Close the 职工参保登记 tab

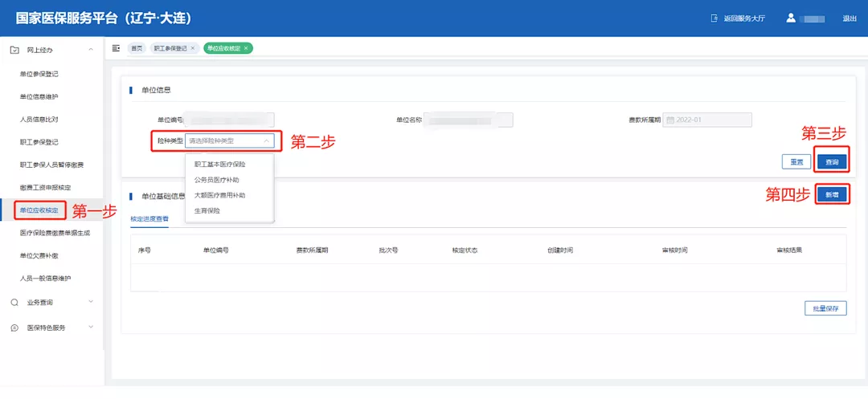coord(193,48)
